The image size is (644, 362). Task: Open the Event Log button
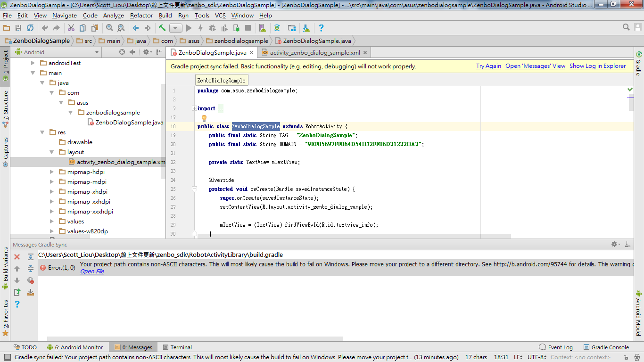pyautogui.click(x=556, y=347)
